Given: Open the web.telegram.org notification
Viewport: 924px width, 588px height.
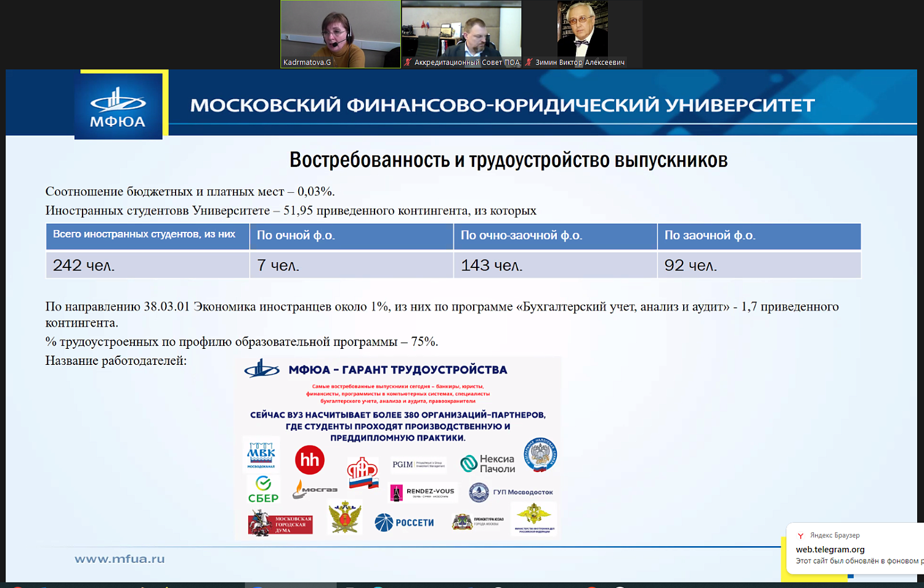Looking at the screenshot, I should 853,549.
